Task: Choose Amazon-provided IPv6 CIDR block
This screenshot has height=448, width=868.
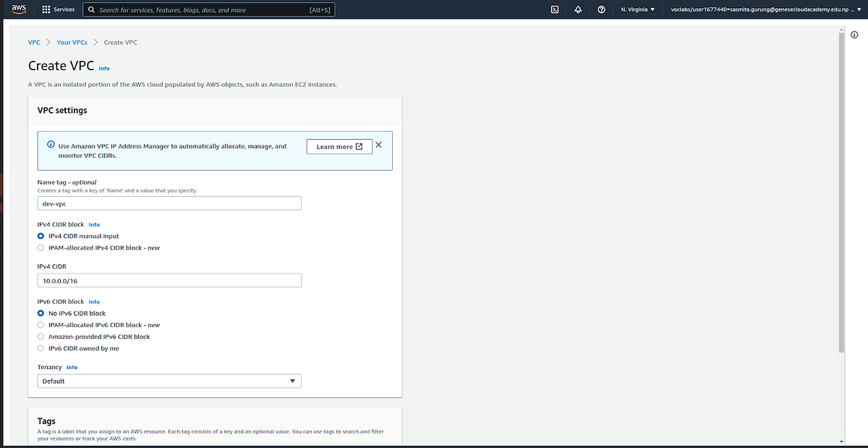Action: tap(41, 337)
